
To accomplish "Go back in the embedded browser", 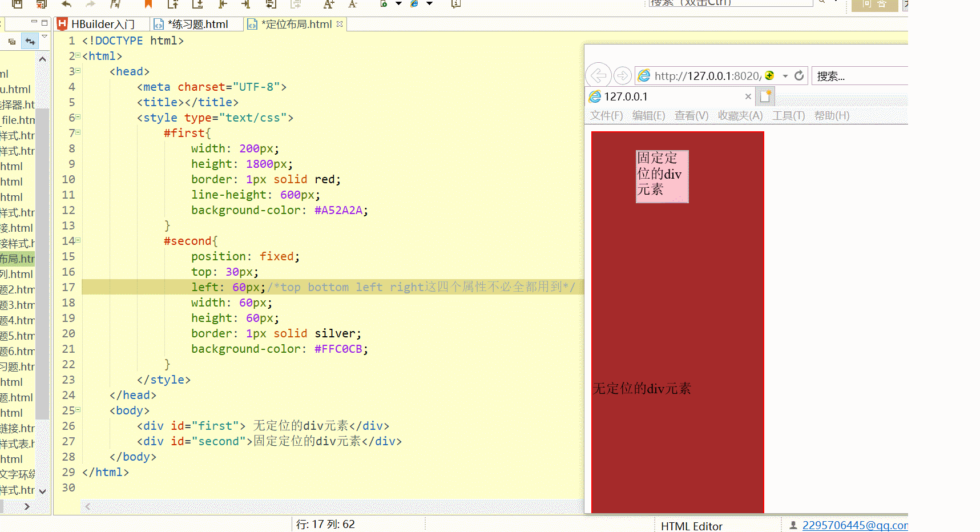I will (598, 75).
